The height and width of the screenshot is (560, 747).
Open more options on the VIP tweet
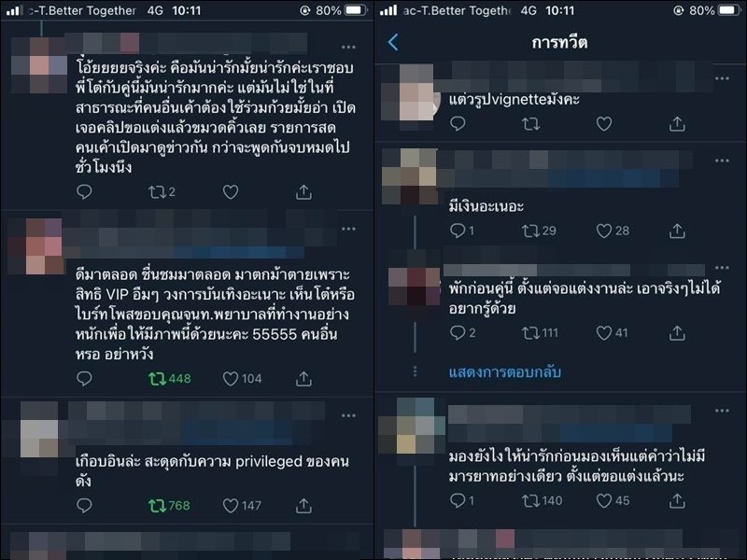348,229
